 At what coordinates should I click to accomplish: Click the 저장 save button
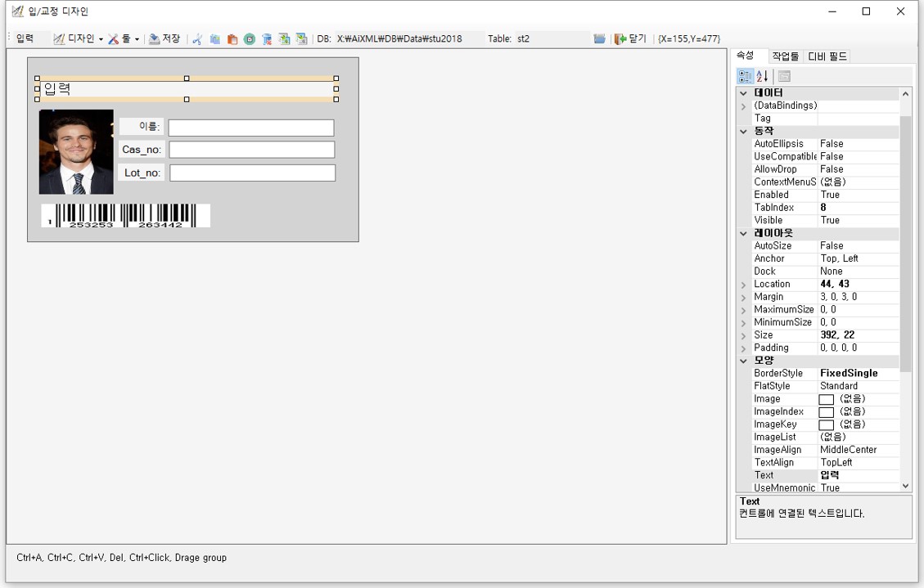click(x=165, y=39)
